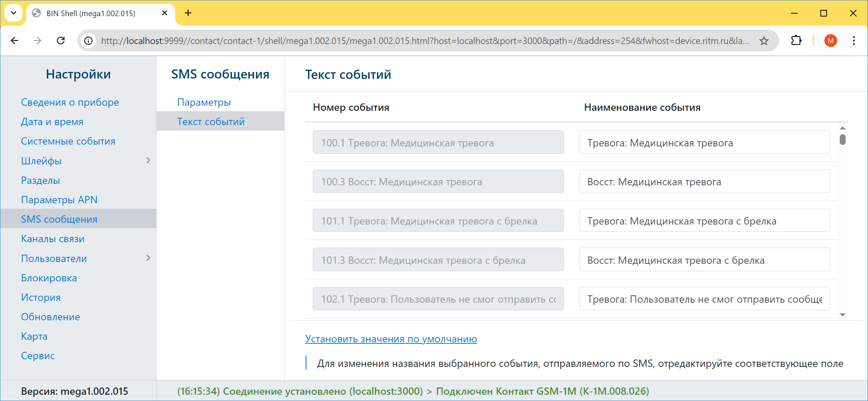The height and width of the screenshot is (401, 868).
Task: Edit name field for event 100.1
Action: [x=704, y=142]
